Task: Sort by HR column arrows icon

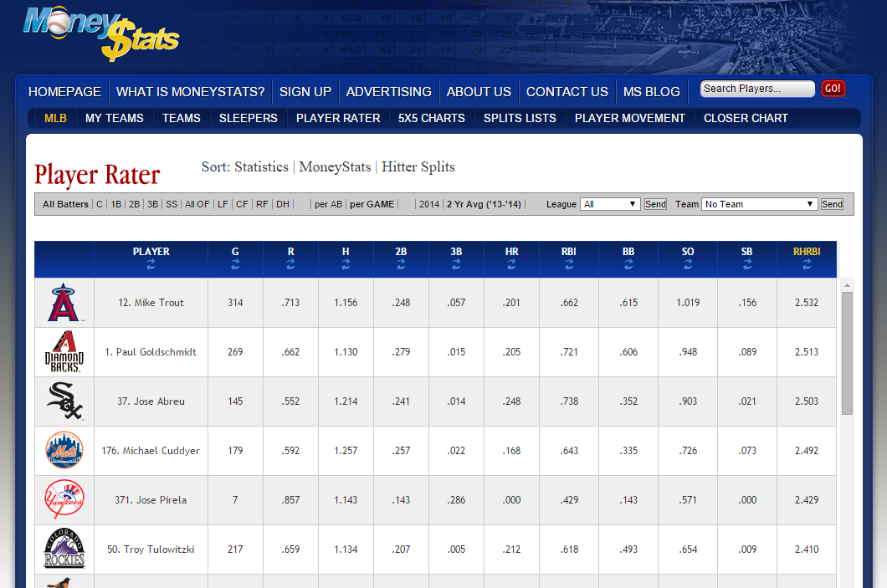Action: (x=511, y=264)
